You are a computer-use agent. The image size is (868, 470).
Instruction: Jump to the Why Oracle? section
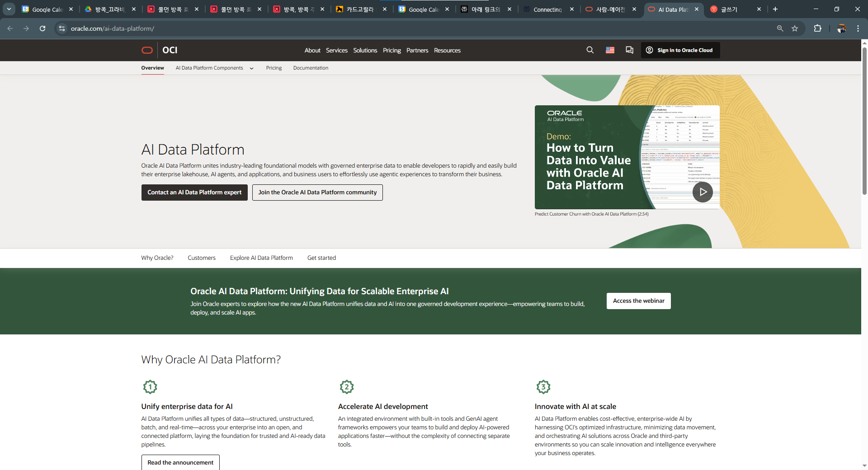[x=157, y=258]
